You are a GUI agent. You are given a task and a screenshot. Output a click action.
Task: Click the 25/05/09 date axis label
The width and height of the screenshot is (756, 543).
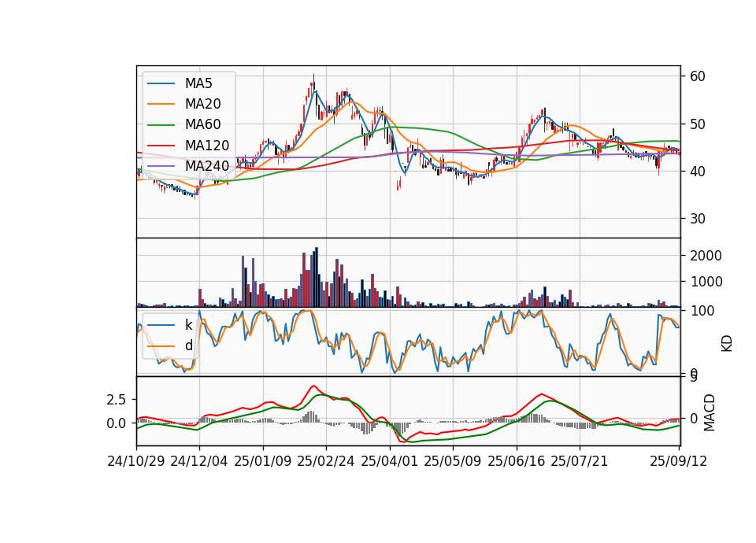point(453,461)
